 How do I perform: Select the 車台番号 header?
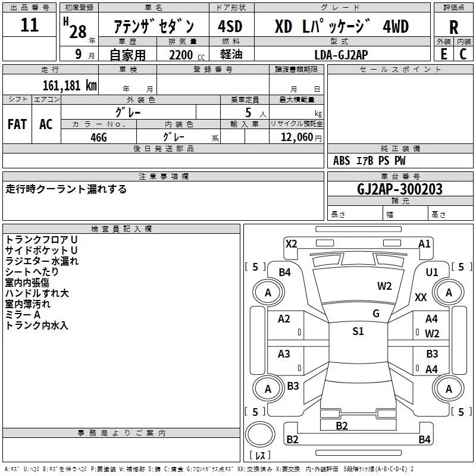pyautogui.click(x=400, y=176)
